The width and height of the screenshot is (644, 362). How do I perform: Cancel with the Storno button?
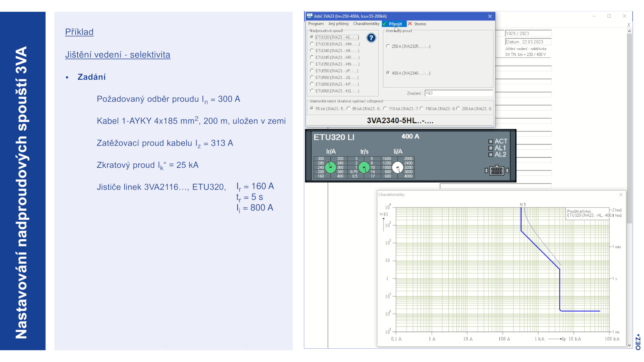(x=417, y=24)
